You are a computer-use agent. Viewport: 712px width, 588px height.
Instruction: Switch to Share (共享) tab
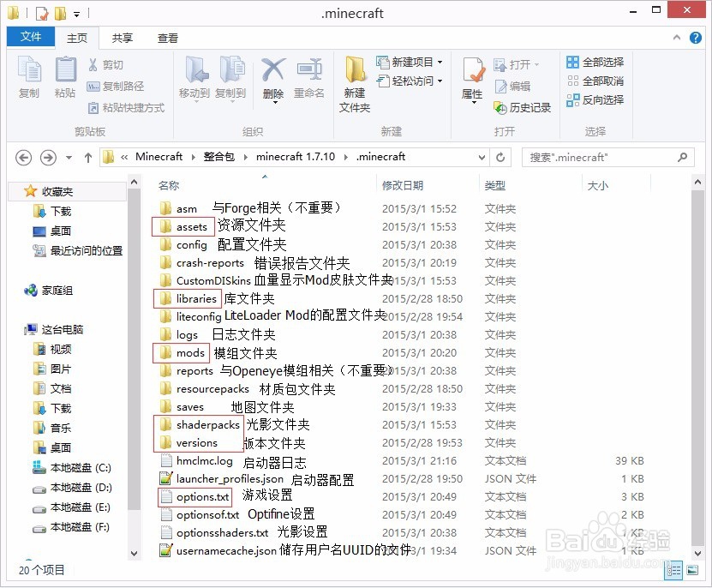(123, 38)
